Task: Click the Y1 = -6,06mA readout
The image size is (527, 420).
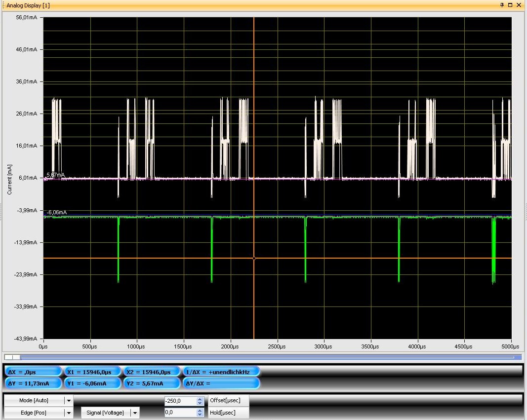Action: pyautogui.click(x=92, y=383)
